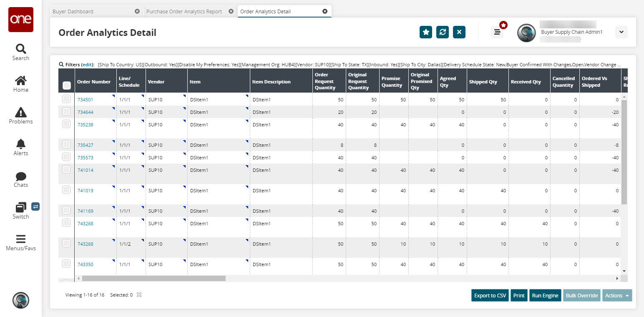Image resolution: width=644 pixels, height=317 pixels.
Task: Toggle the select-all checkbox in header
Action: pos(66,86)
